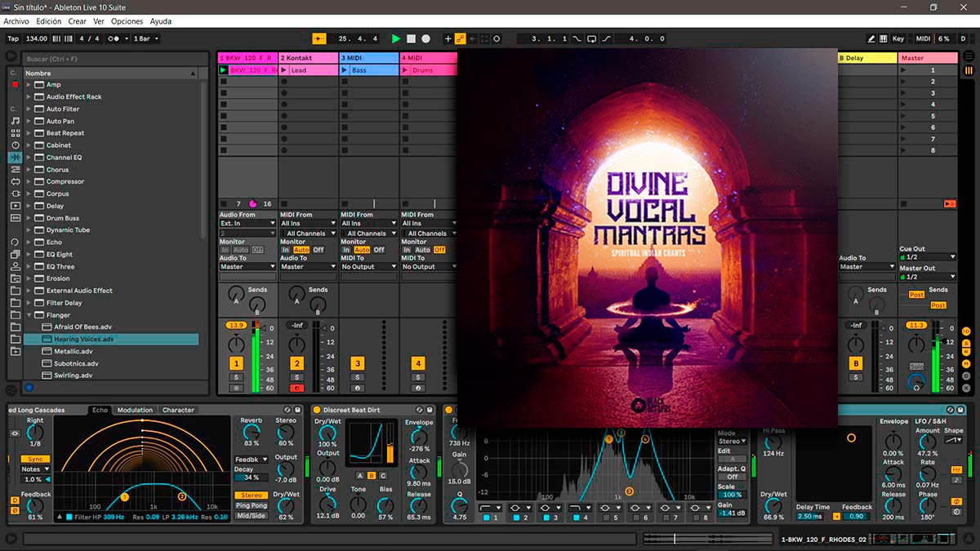Expand the Auto Filter folder
Image resolution: width=980 pixels, height=551 pixels.
[29, 109]
